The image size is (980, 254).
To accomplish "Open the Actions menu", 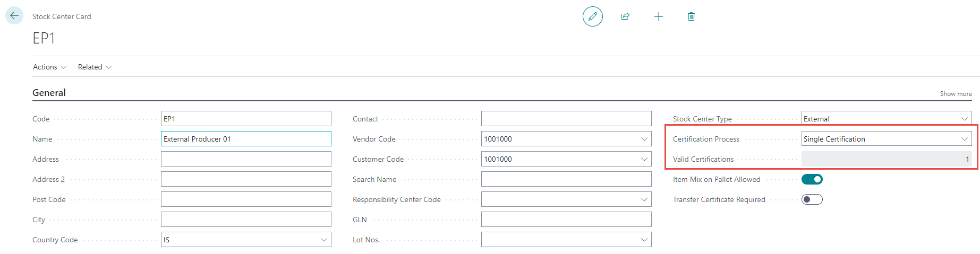I will [49, 67].
